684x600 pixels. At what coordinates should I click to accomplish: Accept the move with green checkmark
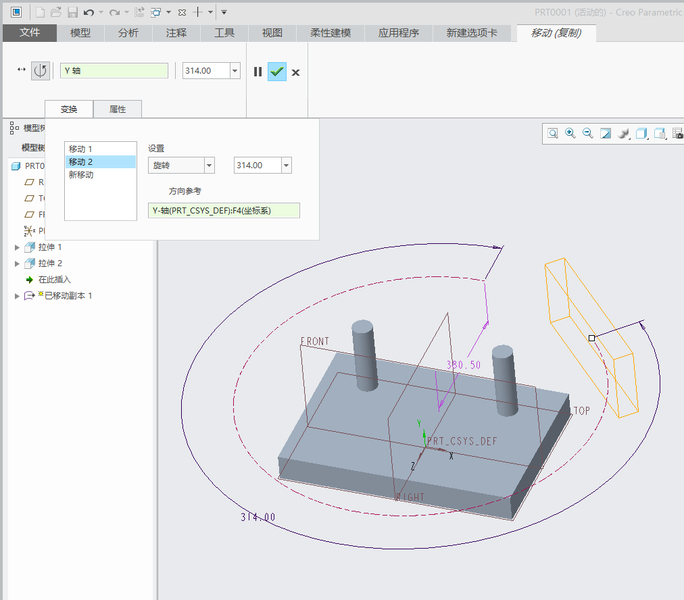277,72
